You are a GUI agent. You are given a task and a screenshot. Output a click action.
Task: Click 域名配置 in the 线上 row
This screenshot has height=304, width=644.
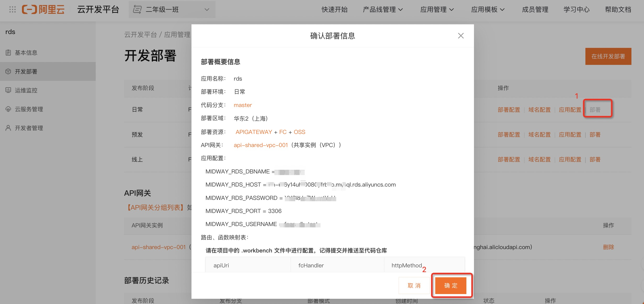539,160
